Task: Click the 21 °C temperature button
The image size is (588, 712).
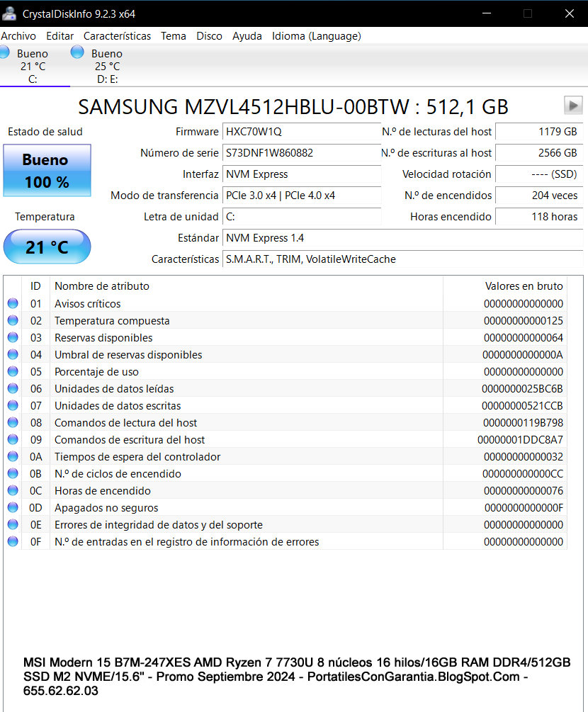Action: click(x=47, y=247)
